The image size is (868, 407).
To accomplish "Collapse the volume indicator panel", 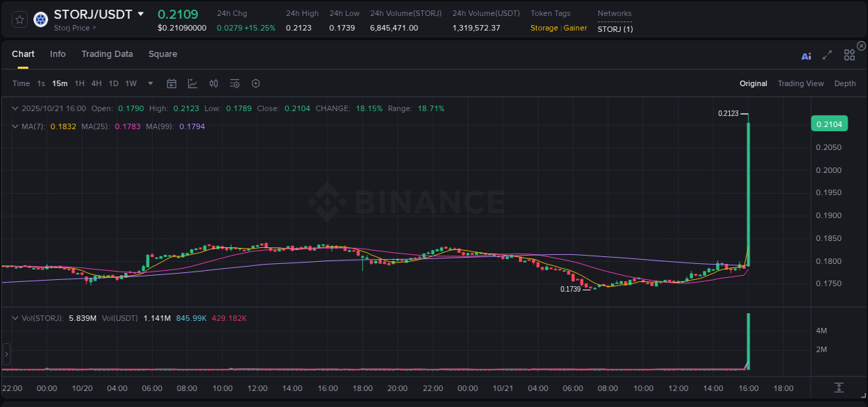I will (x=15, y=317).
